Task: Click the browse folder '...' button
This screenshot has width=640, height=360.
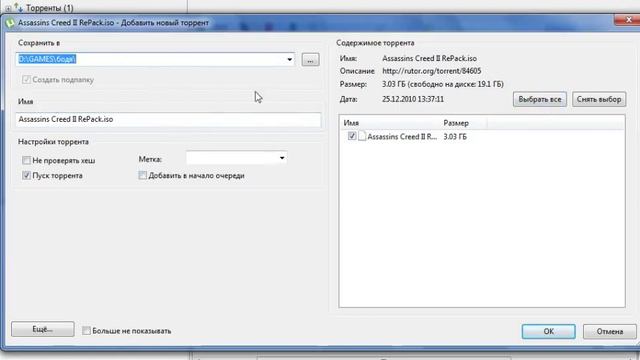Action: click(x=310, y=60)
